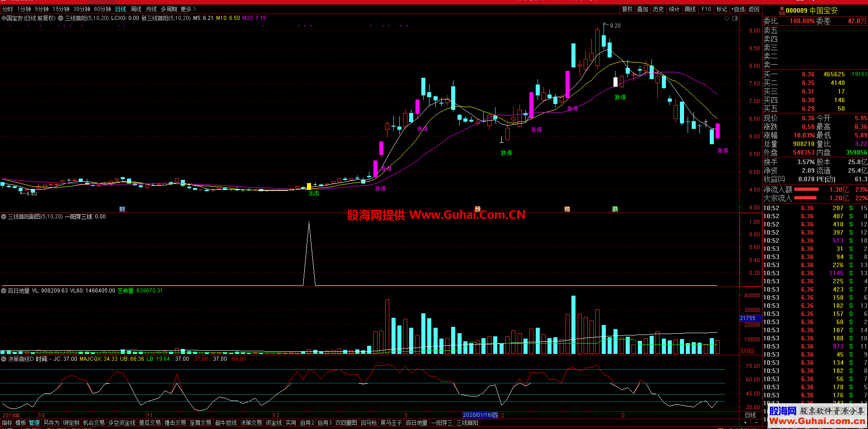868x429 pixels.
Task: Click the orange 榜 marker on chart
Action: (x=567, y=209)
